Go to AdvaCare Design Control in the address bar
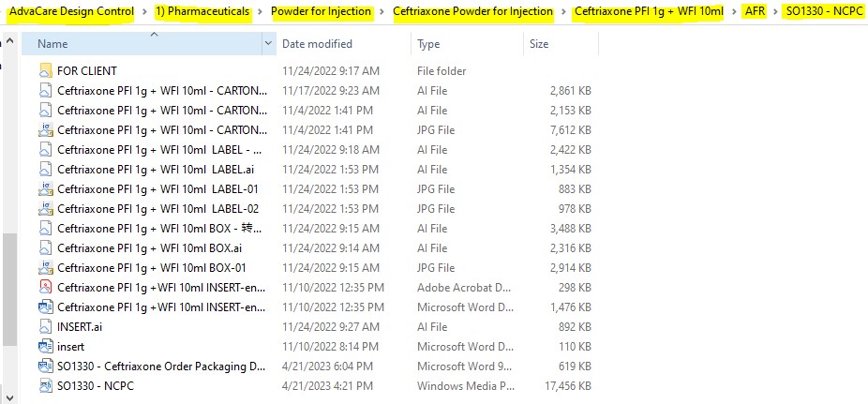This screenshot has width=868, height=404. 72,11
